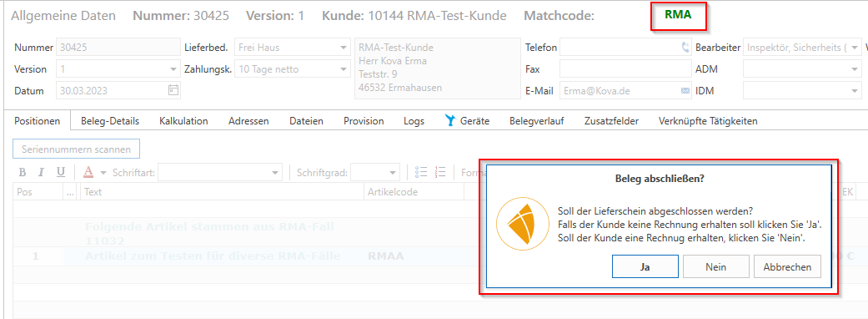The width and height of the screenshot is (868, 319).
Task: Click the filter icon next to Geräte
Action: [x=450, y=121]
